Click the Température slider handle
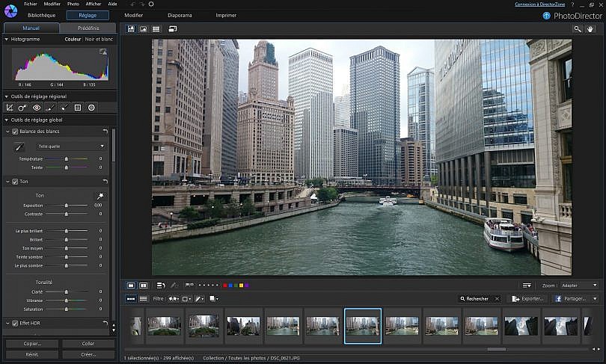This screenshot has width=606, height=364. (x=67, y=158)
